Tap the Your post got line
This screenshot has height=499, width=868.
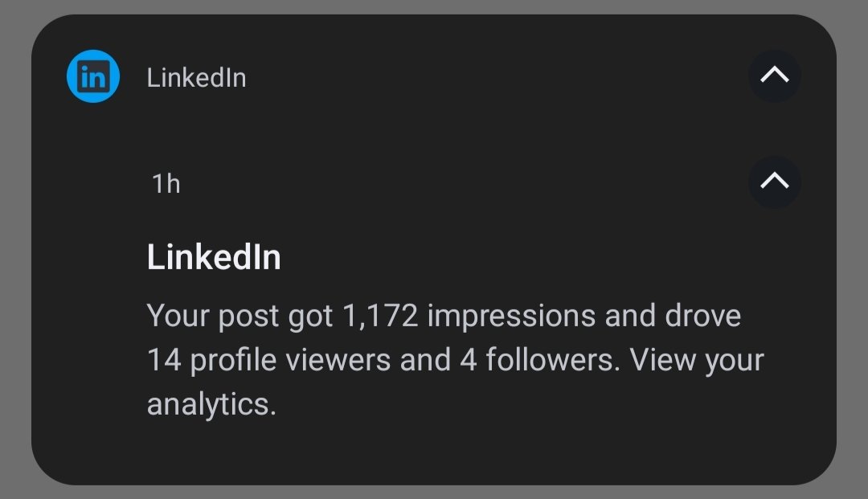[x=444, y=316]
